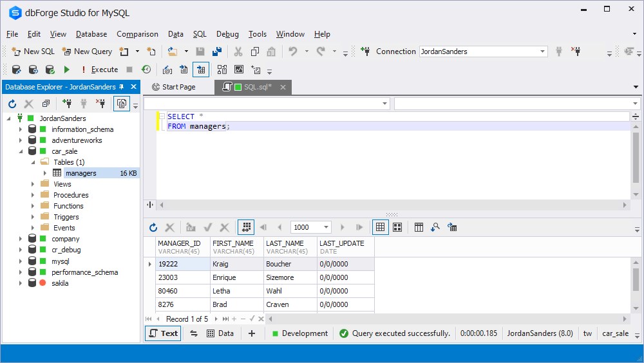Click the SQL editor horizontal scrollbar
Image resolution: width=644 pixels, height=363 pixels.
click(393, 205)
